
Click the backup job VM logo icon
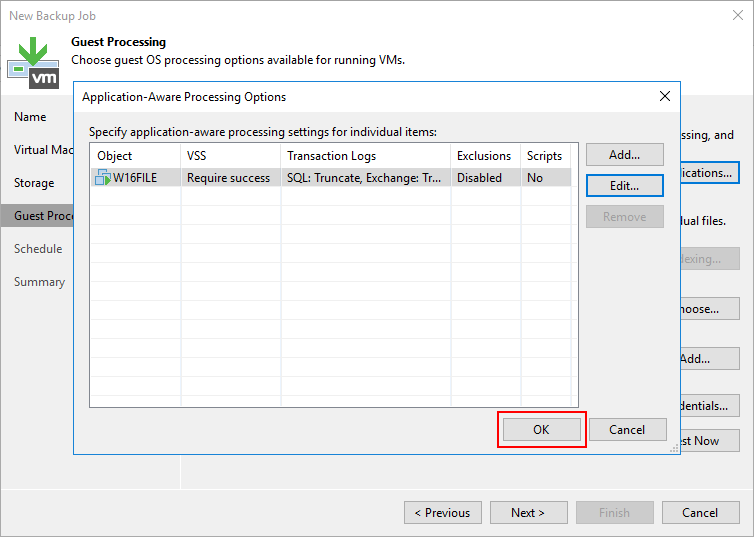[x=33, y=61]
